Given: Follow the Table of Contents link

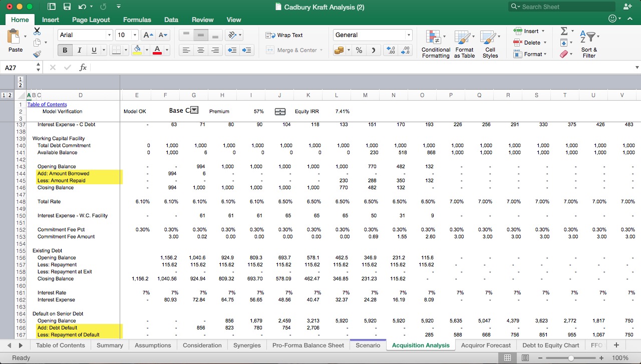Looking at the screenshot, I should pyautogui.click(x=47, y=104).
